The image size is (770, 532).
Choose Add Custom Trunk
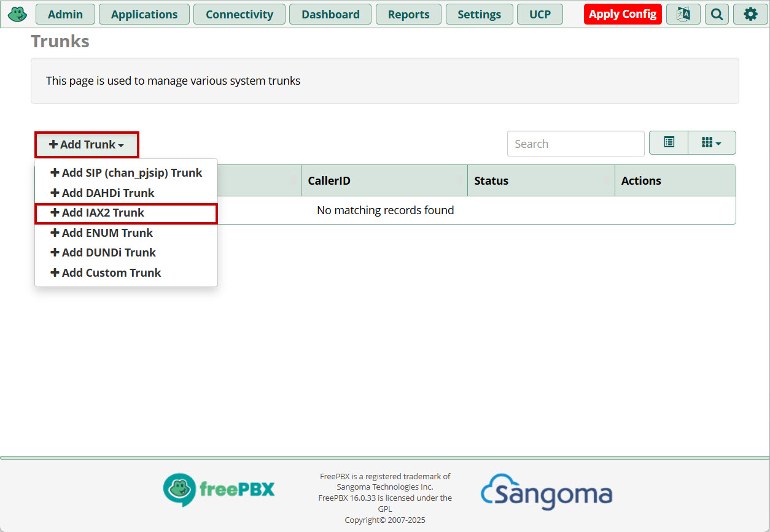click(106, 272)
